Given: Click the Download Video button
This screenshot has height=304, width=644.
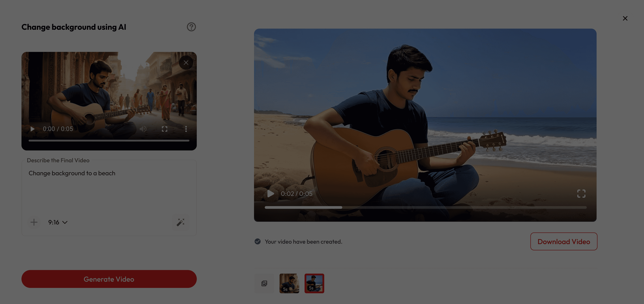Looking at the screenshot, I should tap(563, 242).
